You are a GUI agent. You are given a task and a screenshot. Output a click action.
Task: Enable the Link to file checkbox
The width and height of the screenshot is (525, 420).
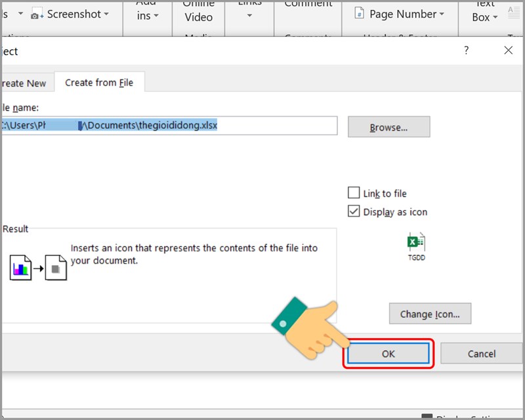pyautogui.click(x=354, y=193)
